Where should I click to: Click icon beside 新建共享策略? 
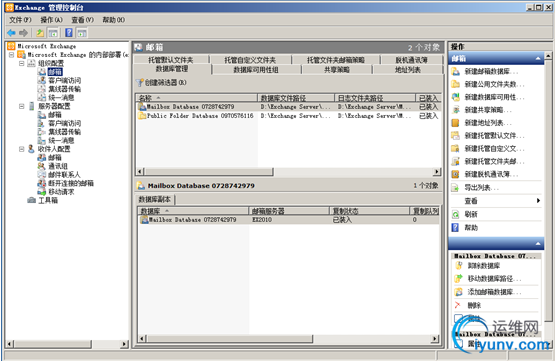(x=456, y=110)
